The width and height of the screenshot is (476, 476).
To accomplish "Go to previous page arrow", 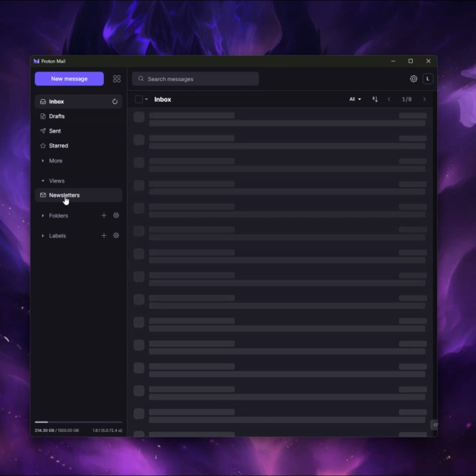I will tap(389, 99).
